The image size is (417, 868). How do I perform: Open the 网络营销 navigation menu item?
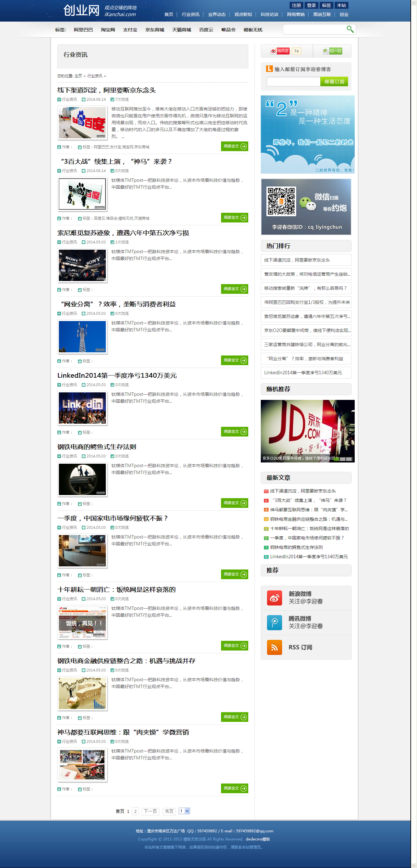295,14
